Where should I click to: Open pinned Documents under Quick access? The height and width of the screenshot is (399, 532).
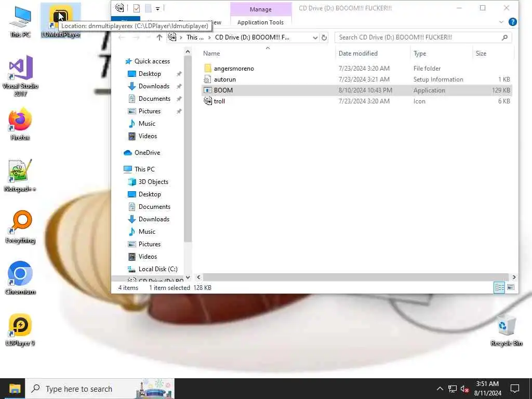(154, 99)
